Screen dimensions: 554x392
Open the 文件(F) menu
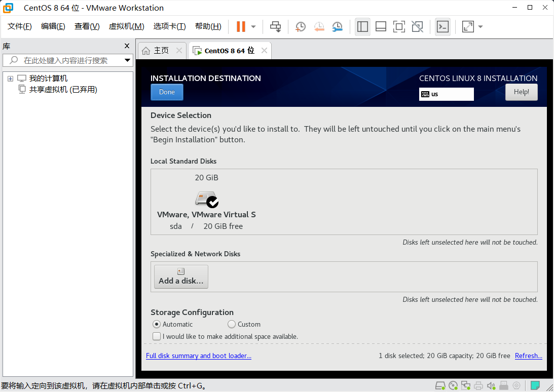19,26
